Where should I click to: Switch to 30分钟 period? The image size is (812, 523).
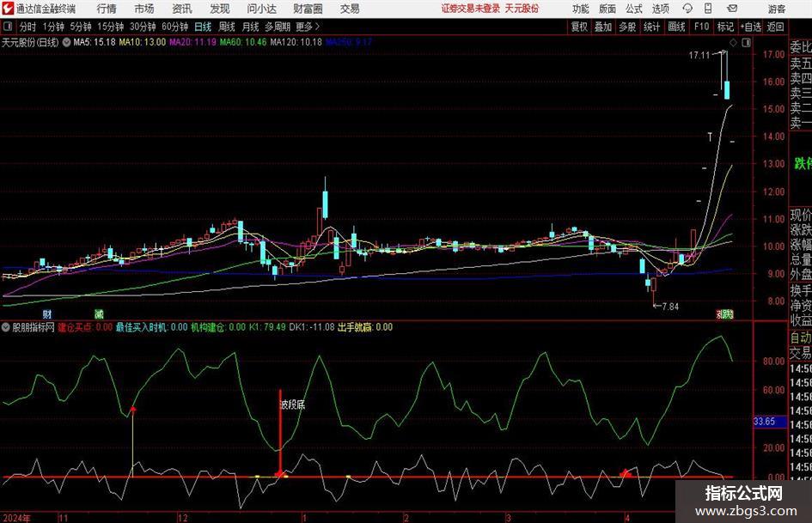point(143,27)
